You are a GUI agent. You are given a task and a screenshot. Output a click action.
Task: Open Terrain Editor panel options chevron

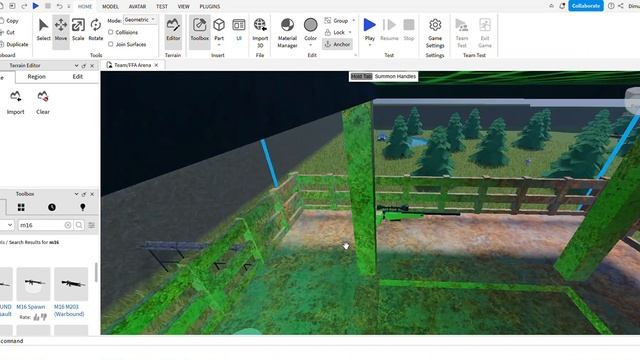(x=76, y=65)
